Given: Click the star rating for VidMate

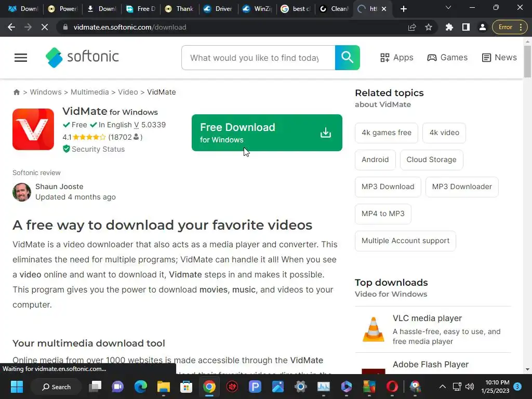Looking at the screenshot, I should point(89,137).
